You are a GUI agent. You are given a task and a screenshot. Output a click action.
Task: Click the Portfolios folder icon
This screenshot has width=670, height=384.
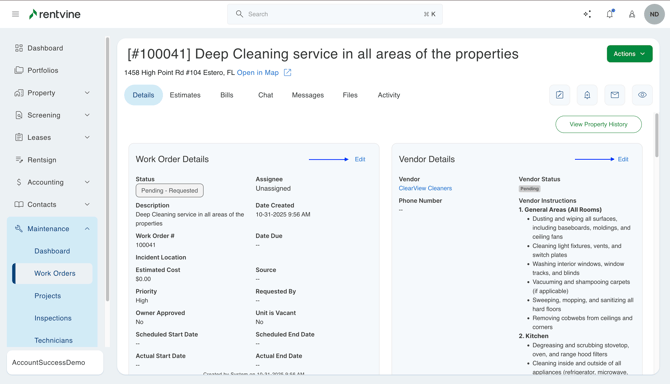click(18, 70)
